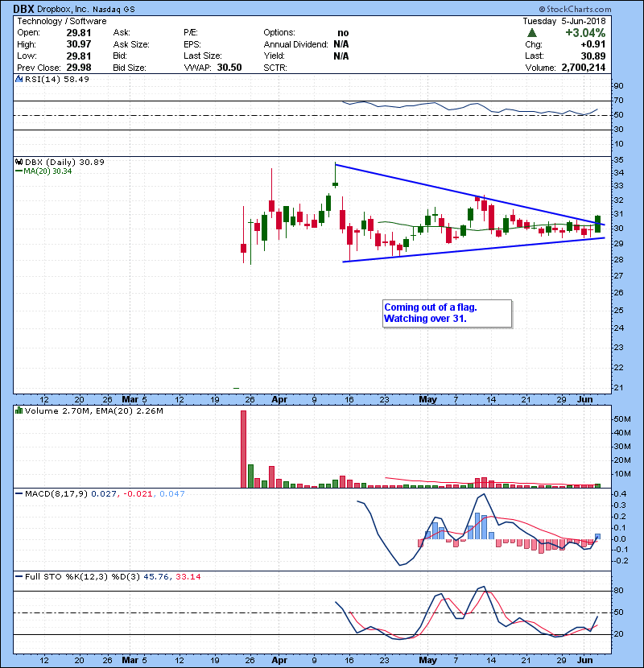This screenshot has height=668, width=644.
Task: Click the 80 label on the stochastic scale
Action: (x=618, y=591)
